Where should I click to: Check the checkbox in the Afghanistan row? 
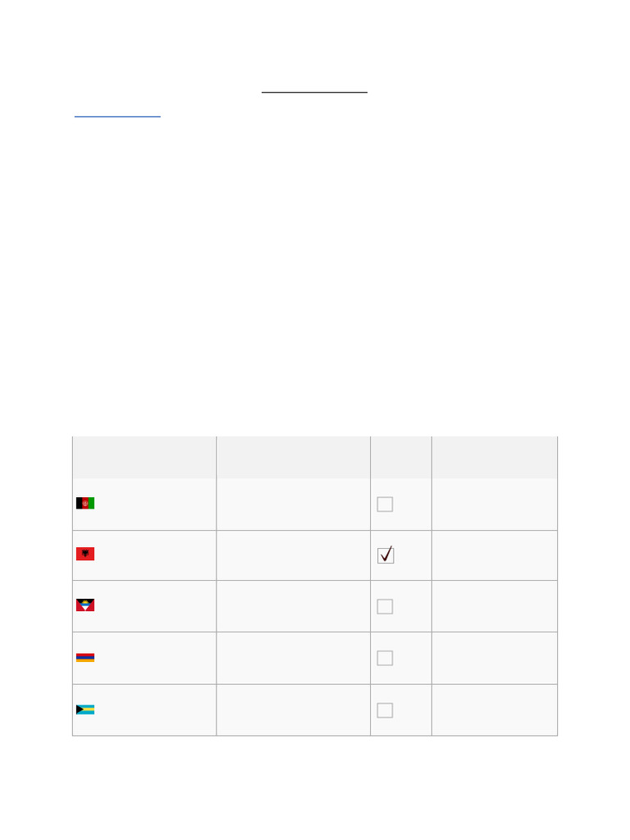click(x=385, y=504)
